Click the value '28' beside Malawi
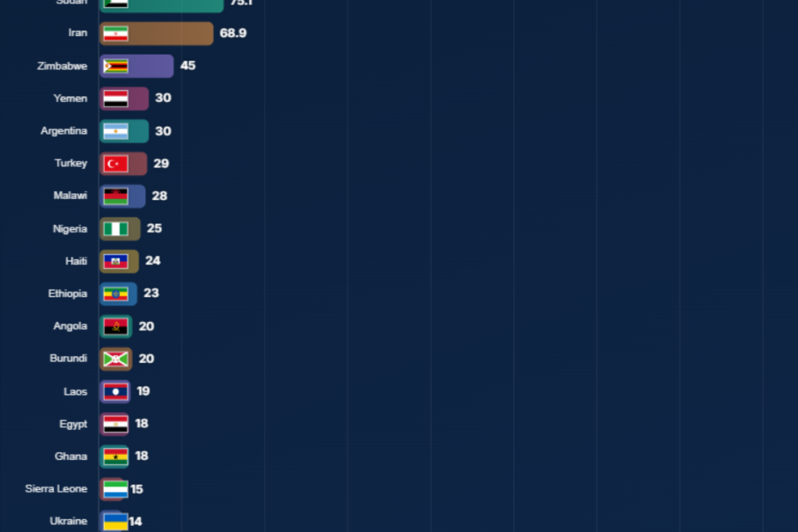 tap(160, 196)
